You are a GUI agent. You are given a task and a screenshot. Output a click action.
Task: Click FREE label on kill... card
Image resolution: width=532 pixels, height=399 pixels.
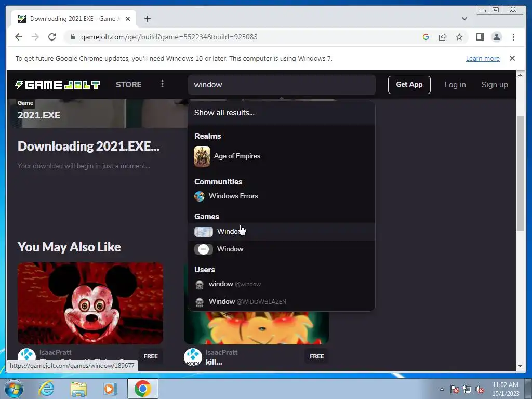316,356
